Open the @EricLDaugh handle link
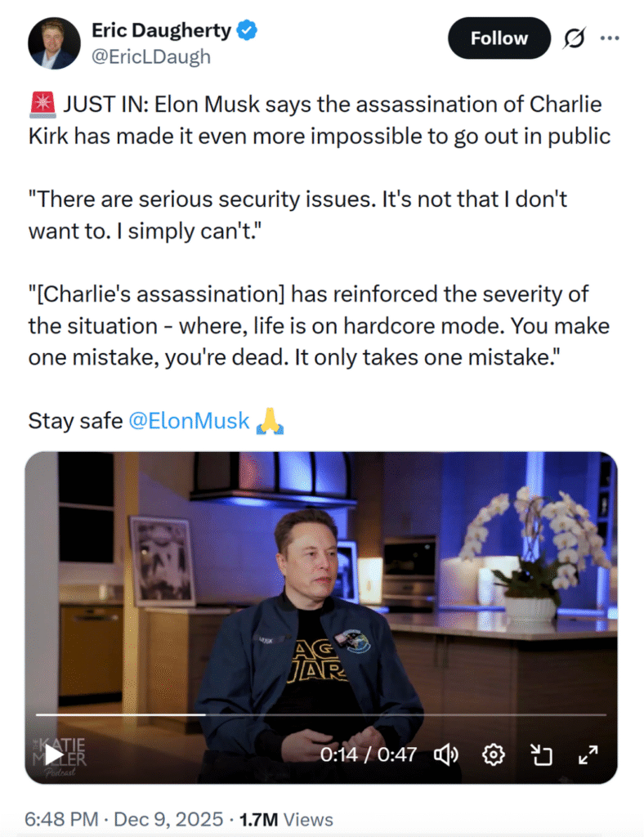 pyautogui.click(x=150, y=56)
